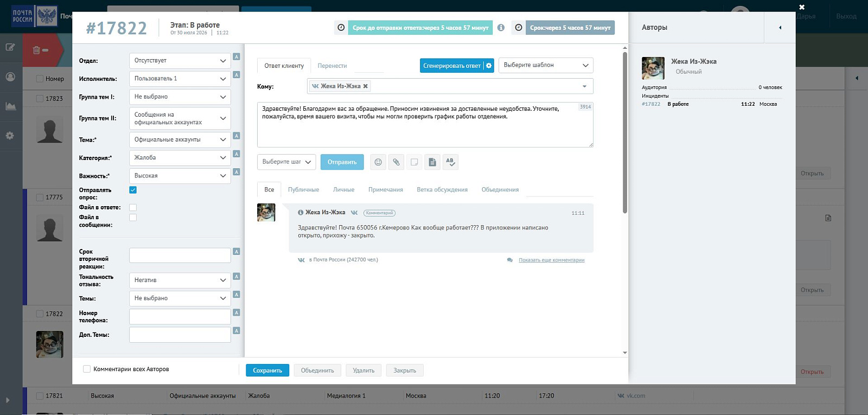Viewport: 868px width, 415px height.
Task: Collapse the Авторы panel with the arrow
Action: point(780,28)
